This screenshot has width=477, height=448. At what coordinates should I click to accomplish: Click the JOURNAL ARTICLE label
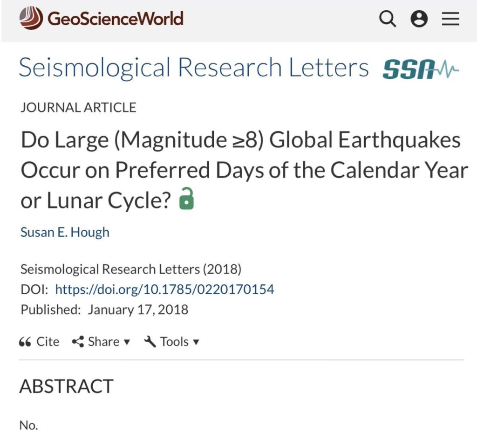tap(78, 108)
